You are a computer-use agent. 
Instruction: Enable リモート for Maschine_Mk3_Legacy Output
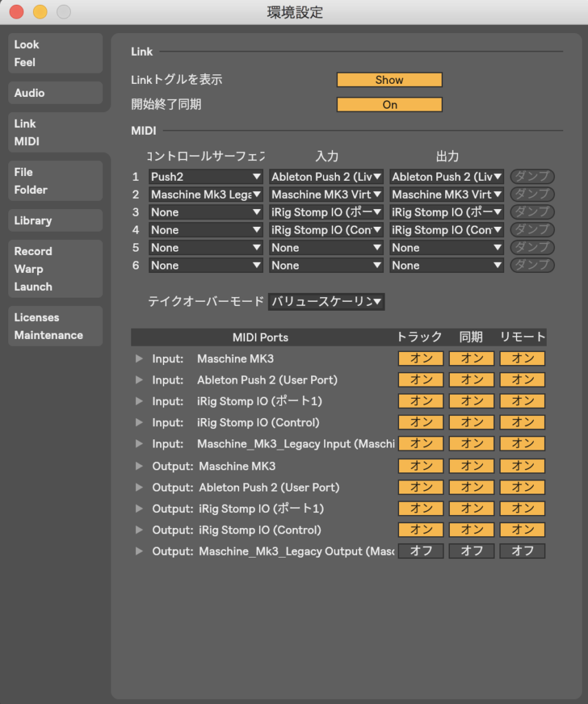522,551
